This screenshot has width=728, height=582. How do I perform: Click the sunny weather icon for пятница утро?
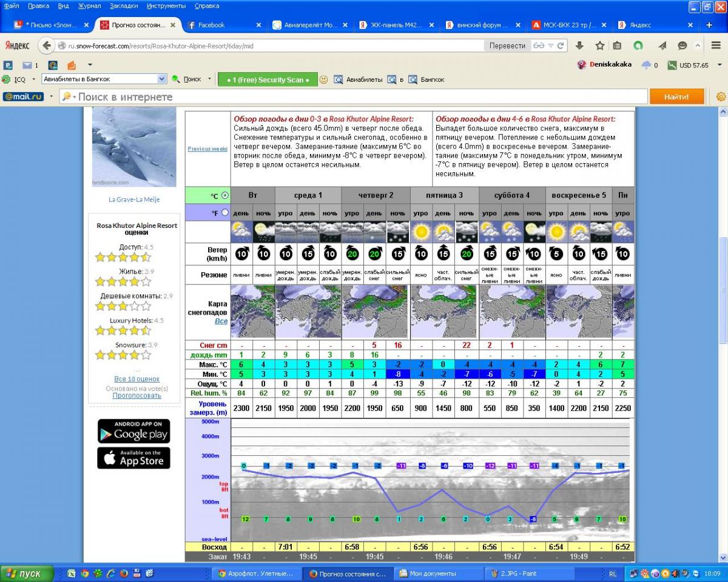[x=421, y=232]
